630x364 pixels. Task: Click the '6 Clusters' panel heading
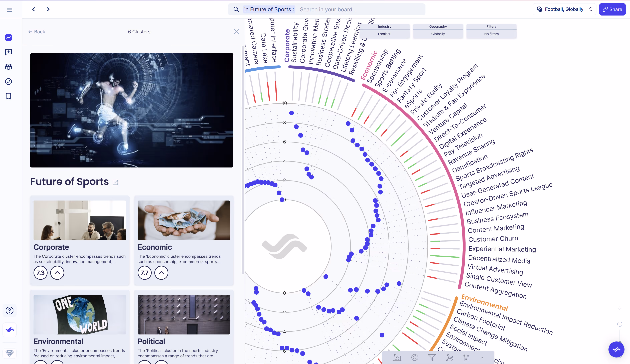(x=139, y=32)
